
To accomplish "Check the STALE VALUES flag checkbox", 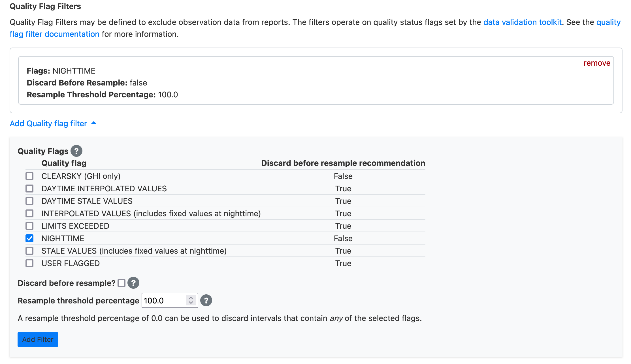I will tap(29, 251).
